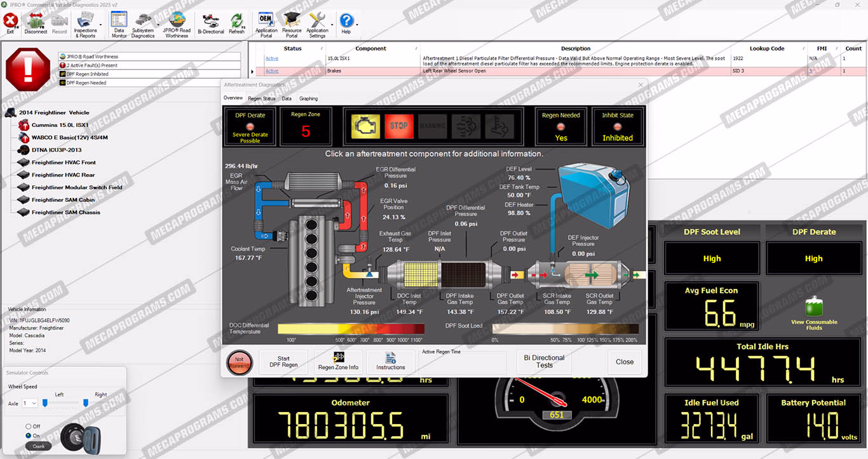868x459 pixels.
Task: Switch to the Data tab
Action: (x=287, y=98)
